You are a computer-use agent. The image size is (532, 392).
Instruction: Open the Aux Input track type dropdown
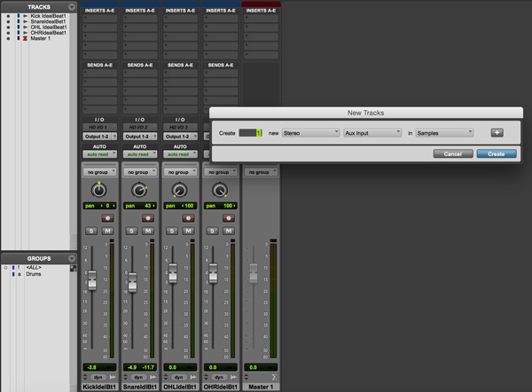372,133
